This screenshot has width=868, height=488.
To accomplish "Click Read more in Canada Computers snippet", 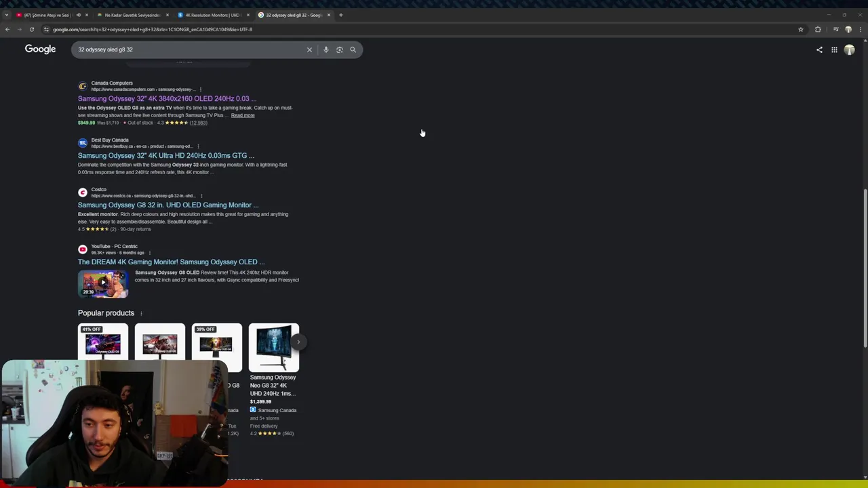I will [243, 115].
